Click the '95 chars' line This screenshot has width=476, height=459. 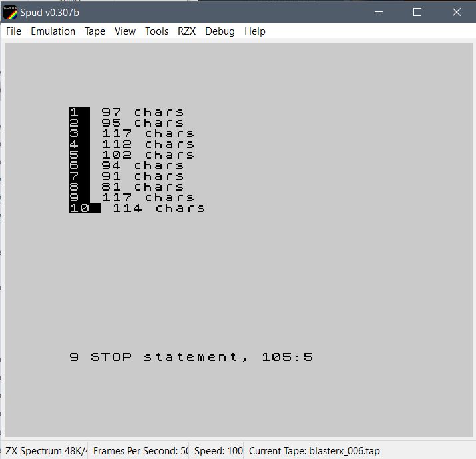pos(142,123)
